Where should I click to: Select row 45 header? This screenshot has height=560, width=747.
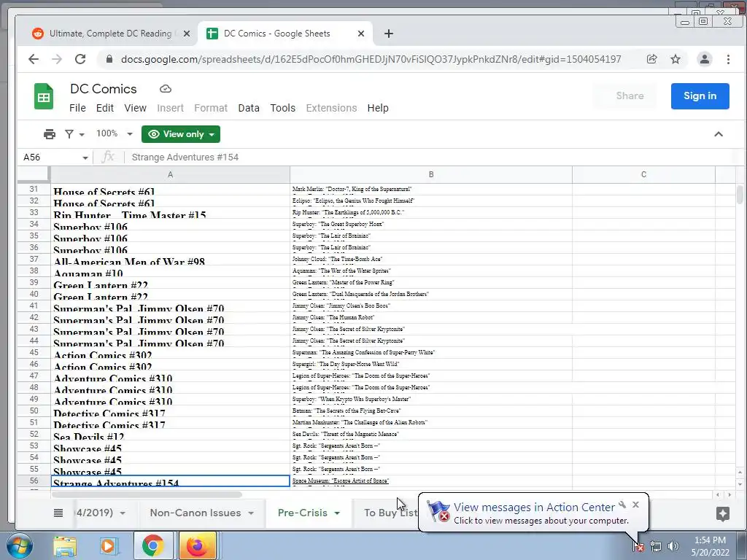[x=34, y=352]
